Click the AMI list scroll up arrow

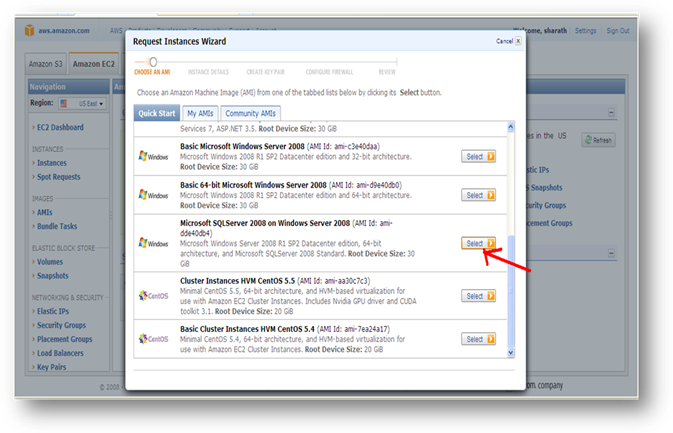click(510, 127)
